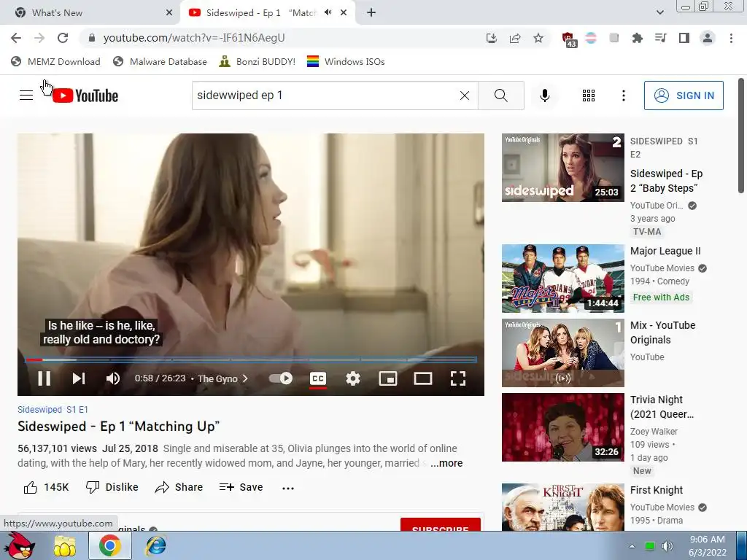This screenshot has width=747, height=560.
Task: Open Chrome three-dot menu
Action: pos(731,38)
